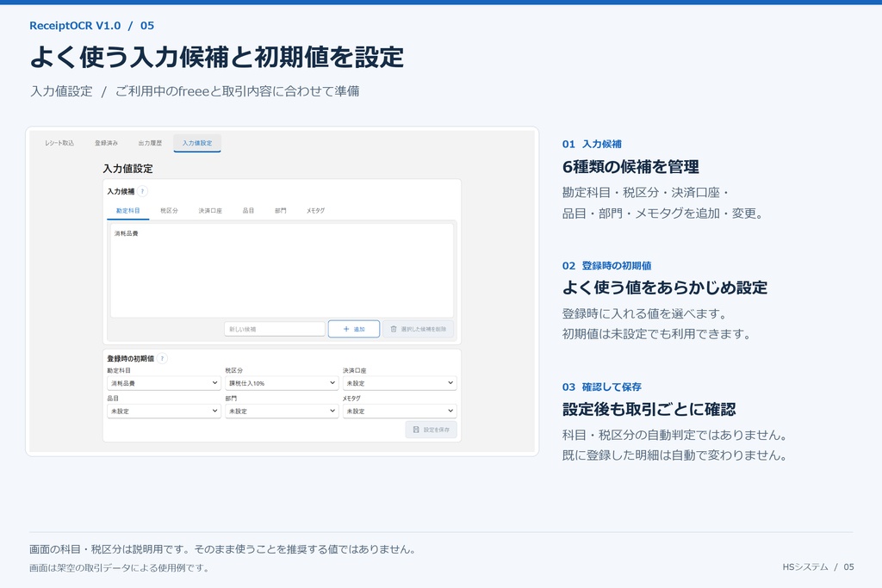
Task: Show the 勘定科目 candidates tab
Action: [x=128, y=210]
